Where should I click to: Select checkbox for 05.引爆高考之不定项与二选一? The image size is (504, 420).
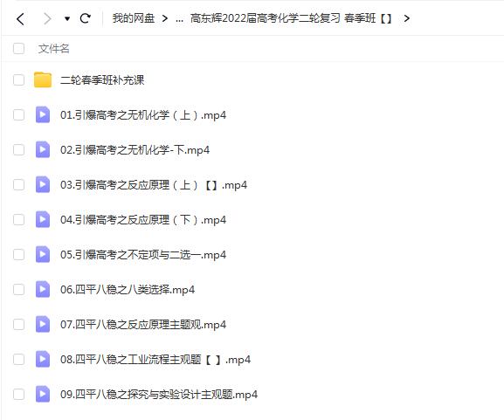pos(18,254)
